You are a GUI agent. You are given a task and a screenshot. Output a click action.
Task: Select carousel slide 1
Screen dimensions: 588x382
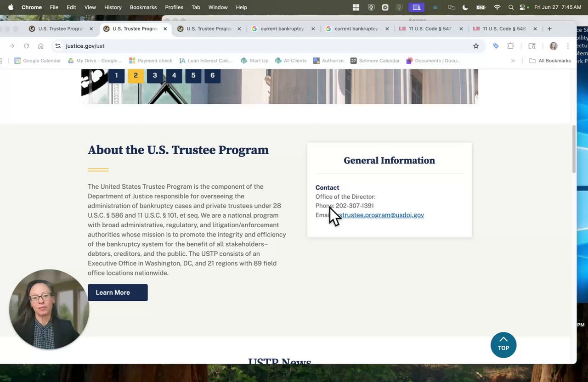point(116,75)
